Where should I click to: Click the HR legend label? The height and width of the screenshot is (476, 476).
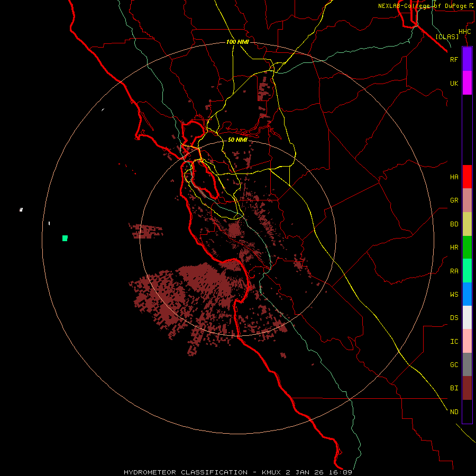click(x=454, y=248)
